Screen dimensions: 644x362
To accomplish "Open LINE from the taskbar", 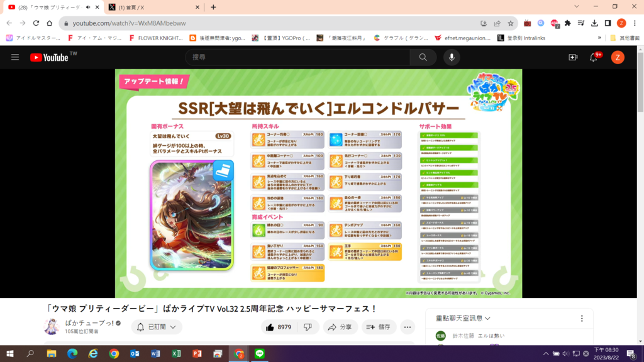I will click(260, 354).
